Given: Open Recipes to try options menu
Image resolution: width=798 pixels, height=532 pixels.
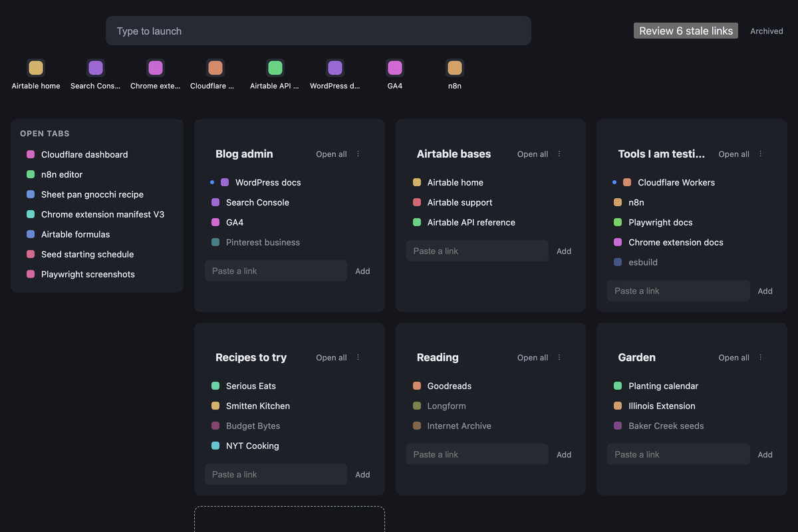Looking at the screenshot, I should point(358,358).
